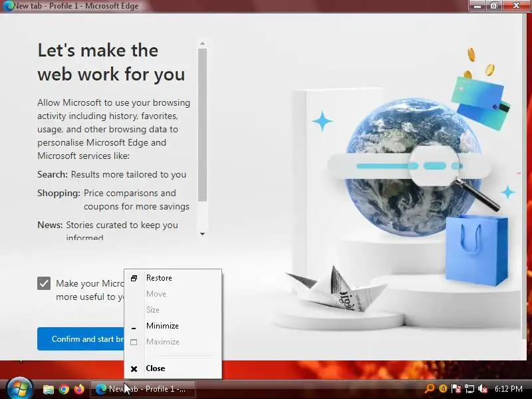The image size is (532, 399).
Task: Choose Close from the window menu
Action: [x=173, y=368]
